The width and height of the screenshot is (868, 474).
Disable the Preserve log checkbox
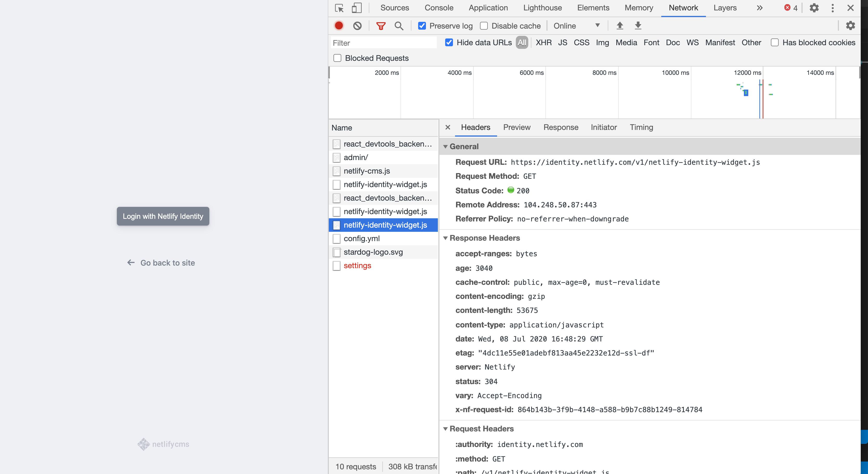click(x=422, y=26)
